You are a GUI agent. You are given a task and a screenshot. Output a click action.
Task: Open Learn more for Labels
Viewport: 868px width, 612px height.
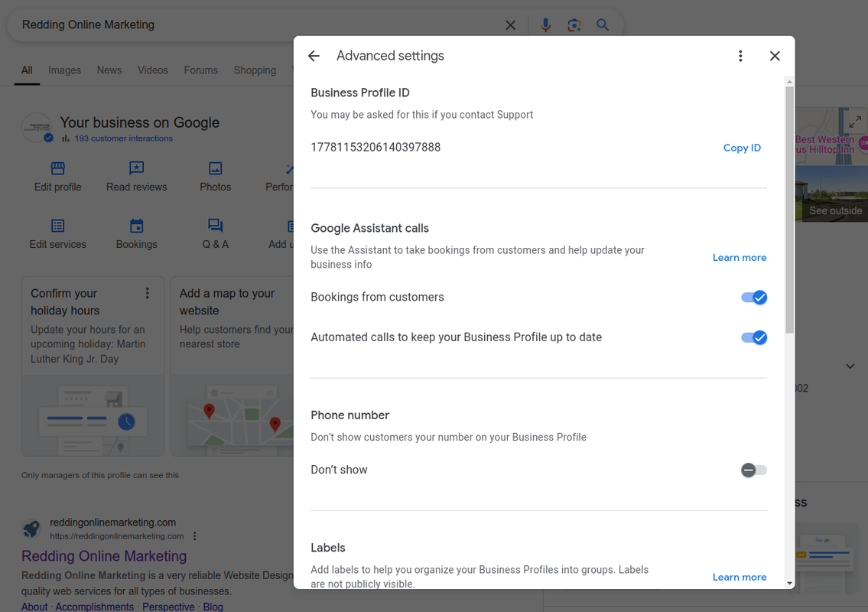tap(739, 577)
